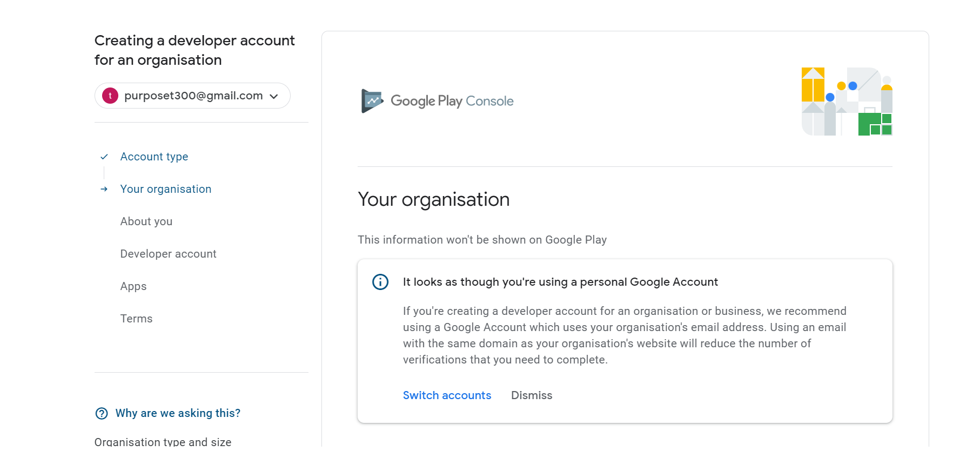The height and width of the screenshot is (458, 980).
Task: Click the Google Play Console wordmark text
Action: click(452, 101)
